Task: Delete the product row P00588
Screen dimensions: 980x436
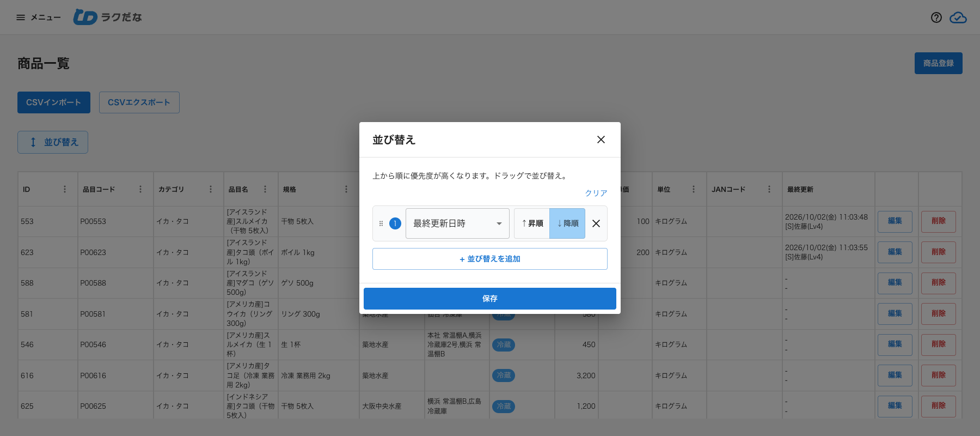Action: click(x=939, y=283)
